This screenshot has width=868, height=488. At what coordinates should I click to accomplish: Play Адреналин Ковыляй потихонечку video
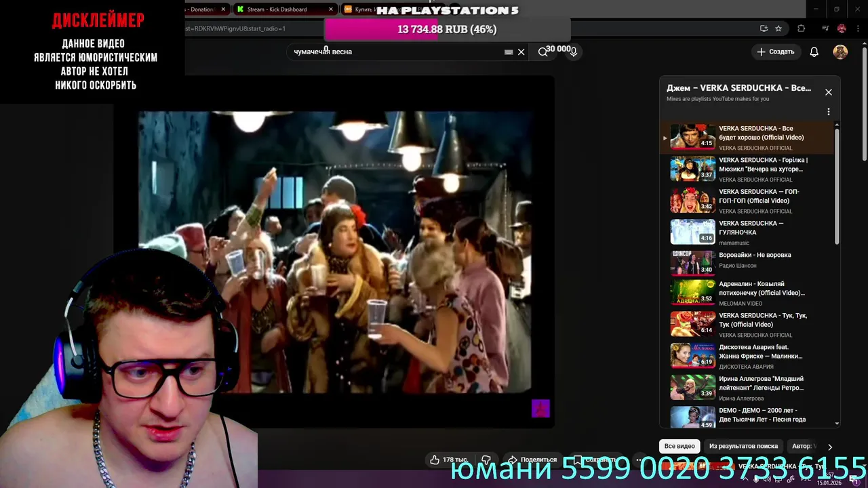(x=747, y=293)
